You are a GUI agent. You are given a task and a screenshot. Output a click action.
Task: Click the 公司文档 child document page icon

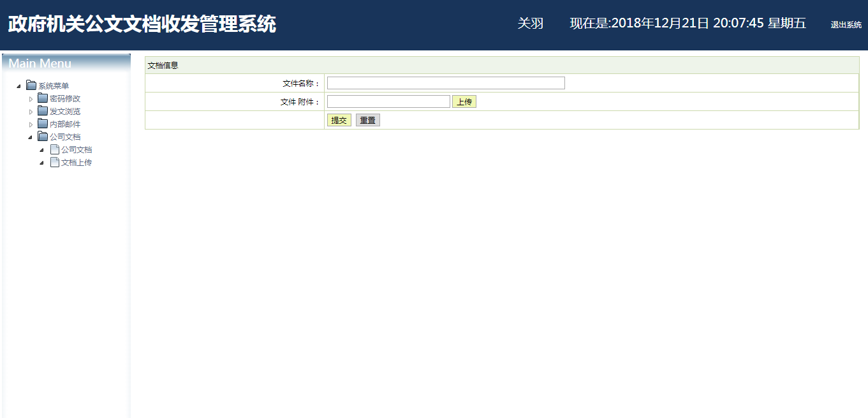(x=55, y=149)
